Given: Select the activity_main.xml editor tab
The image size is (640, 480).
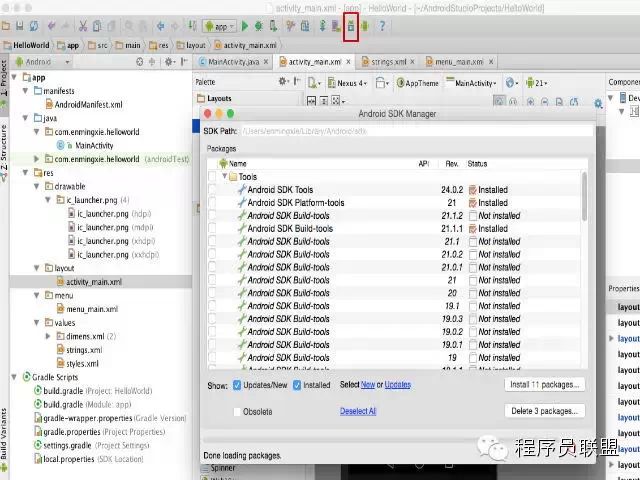Looking at the screenshot, I should pyautogui.click(x=315, y=62).
